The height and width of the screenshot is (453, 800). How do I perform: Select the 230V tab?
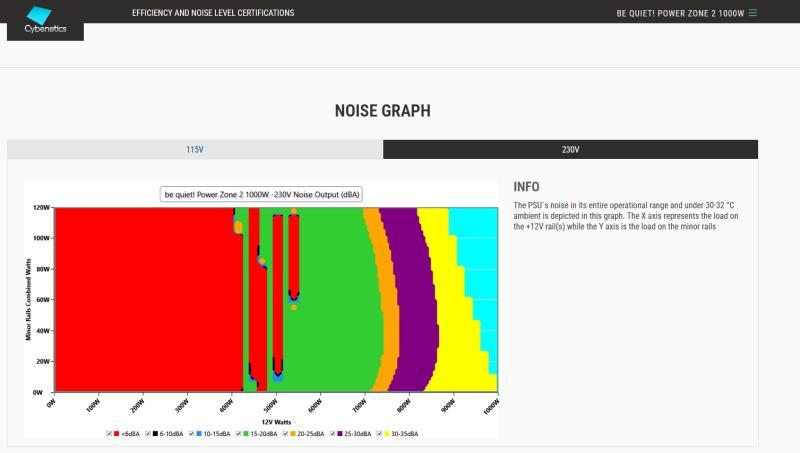[x=570, y=149]
